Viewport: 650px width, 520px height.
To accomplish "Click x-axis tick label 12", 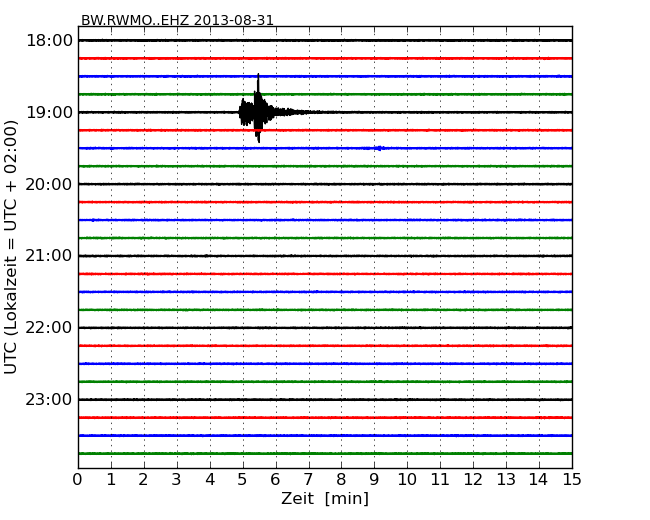I will point(473,480).
